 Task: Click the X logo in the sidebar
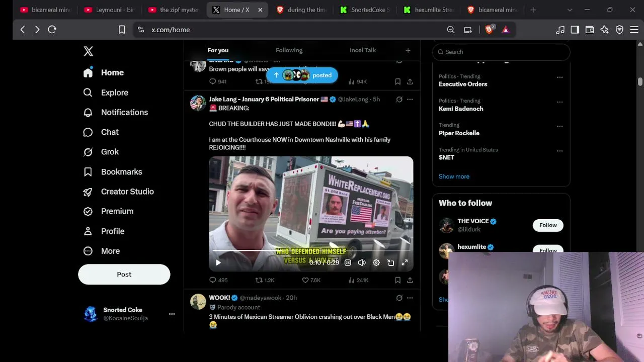[x=88, y=51]
